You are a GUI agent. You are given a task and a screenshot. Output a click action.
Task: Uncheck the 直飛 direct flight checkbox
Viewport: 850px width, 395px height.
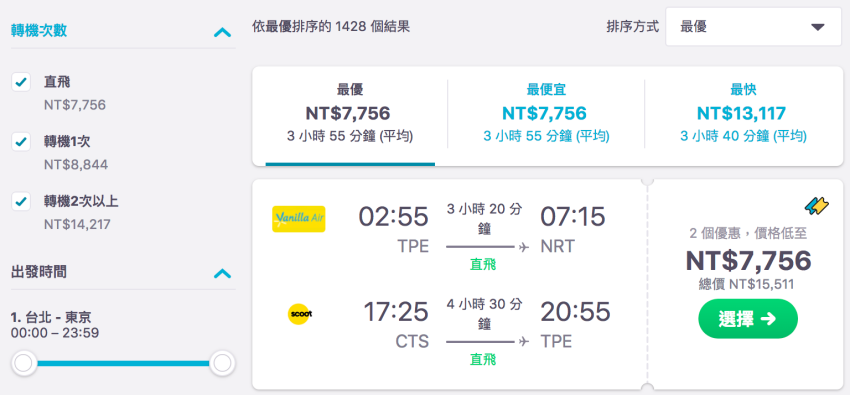point(21,82)
